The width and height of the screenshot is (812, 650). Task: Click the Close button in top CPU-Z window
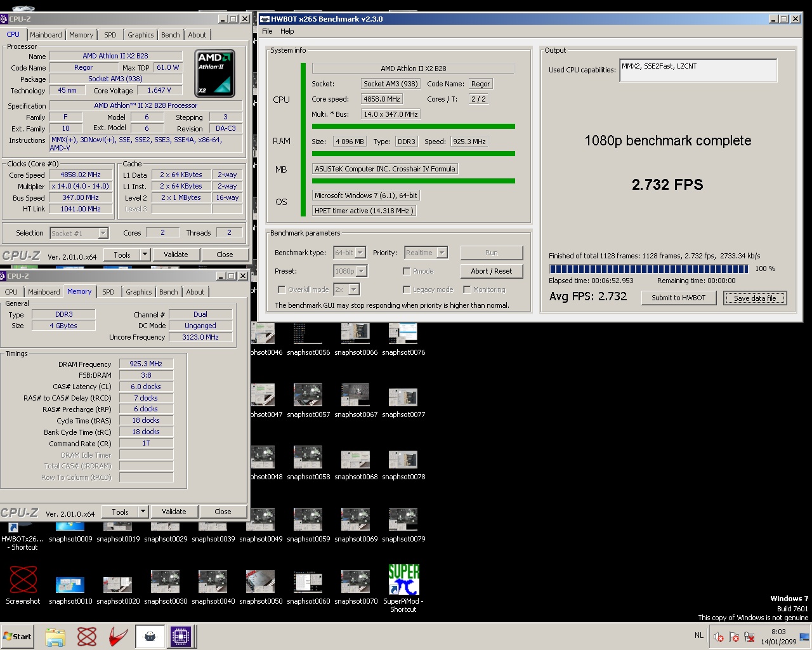(225, 255)
